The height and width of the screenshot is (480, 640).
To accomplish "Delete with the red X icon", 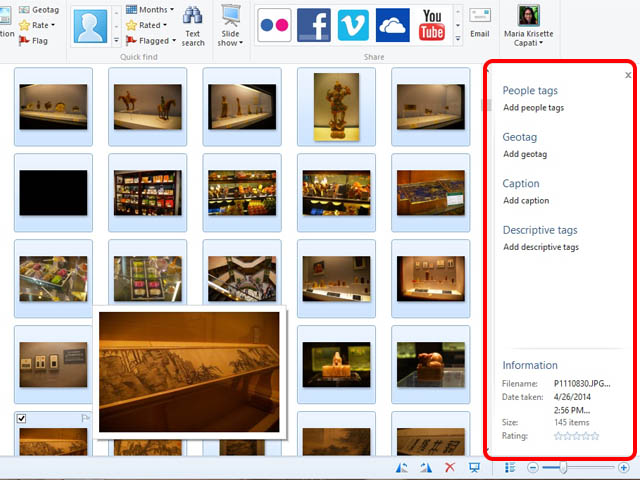I will [450, 468].
